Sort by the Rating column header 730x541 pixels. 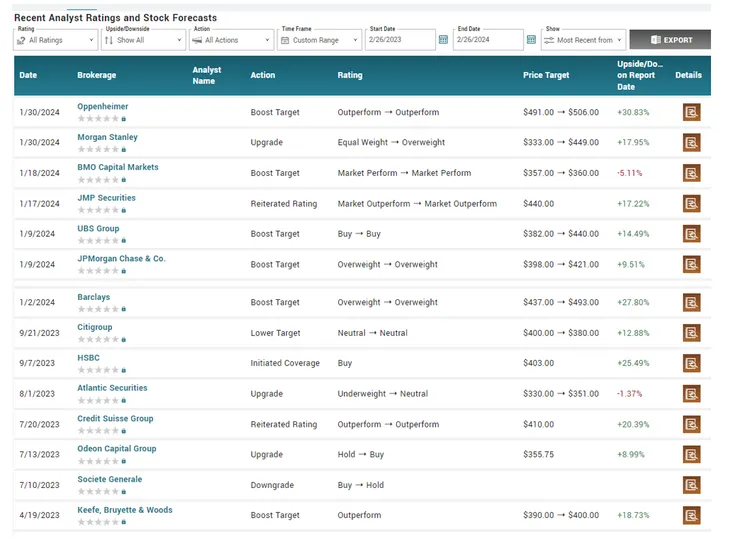(x=350, y=75)
